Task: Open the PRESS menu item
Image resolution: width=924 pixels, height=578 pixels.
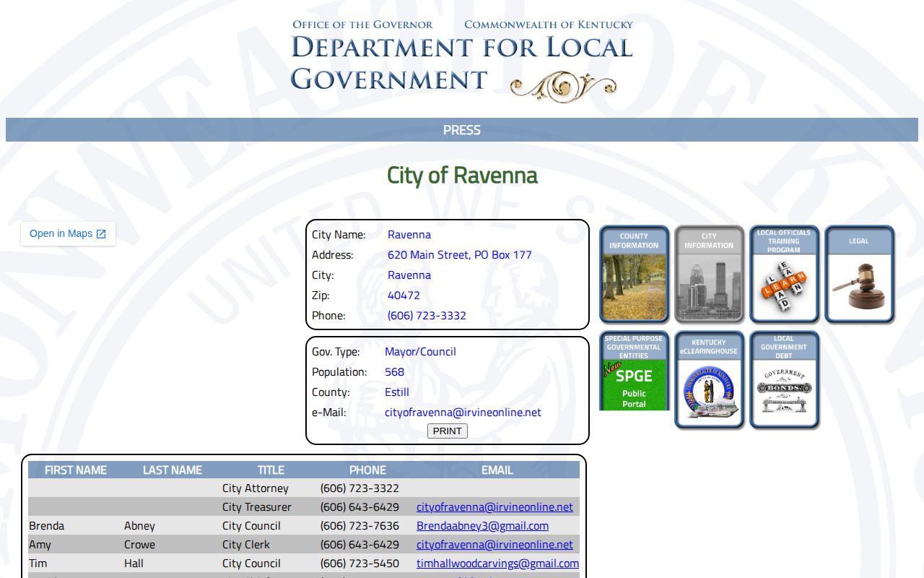Action: (x=462, y=130)
